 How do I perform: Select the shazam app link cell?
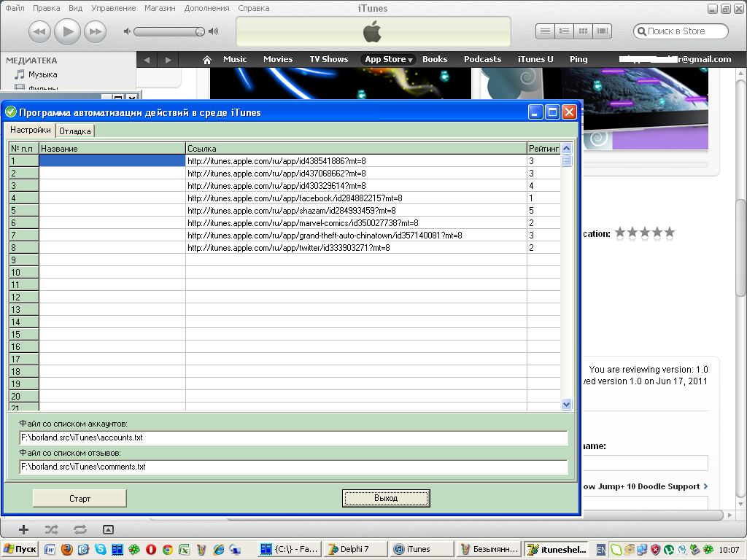pyautogui.click(x=356, y=211)
